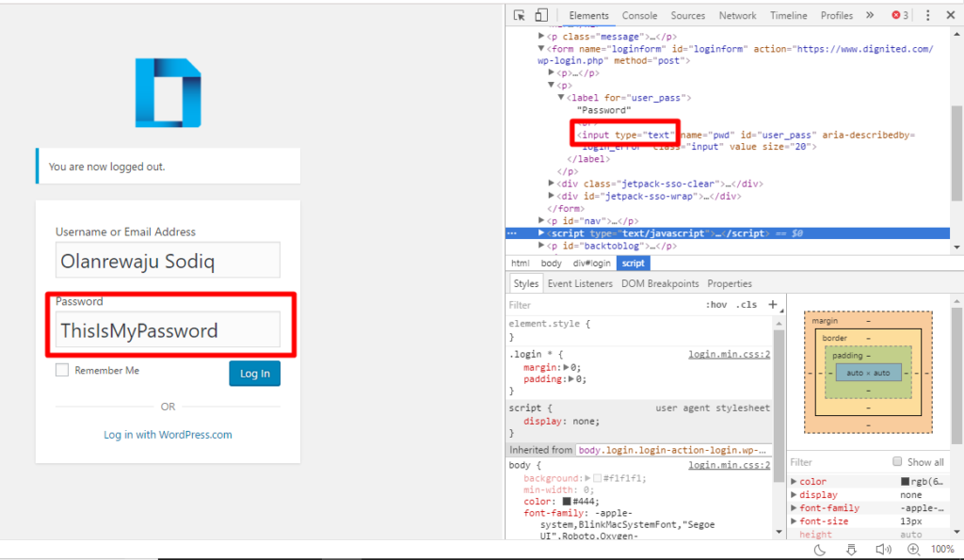Expand the computed font-size property
964x560 pixels.
pyautogui.click(x=794, y=521)
